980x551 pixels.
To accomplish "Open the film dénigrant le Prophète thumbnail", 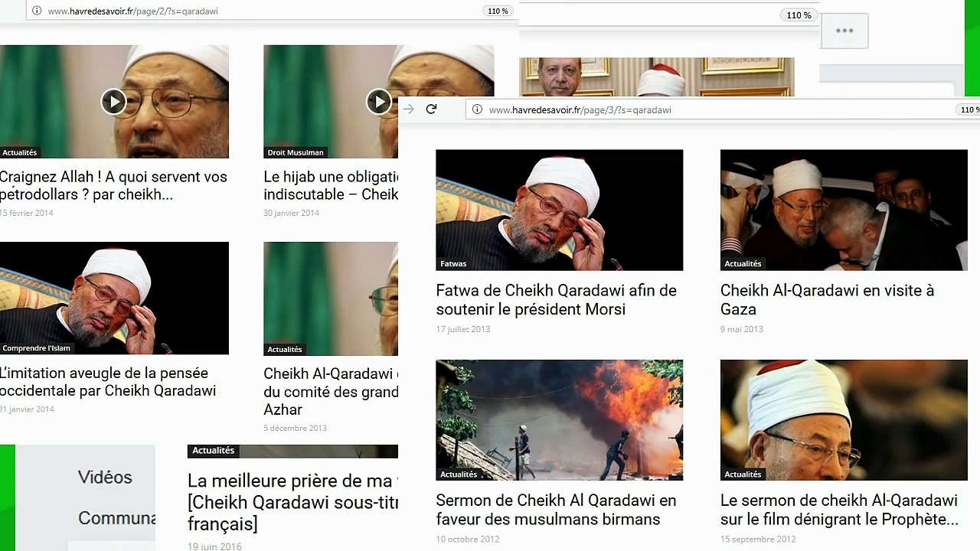I will (844, 420).
